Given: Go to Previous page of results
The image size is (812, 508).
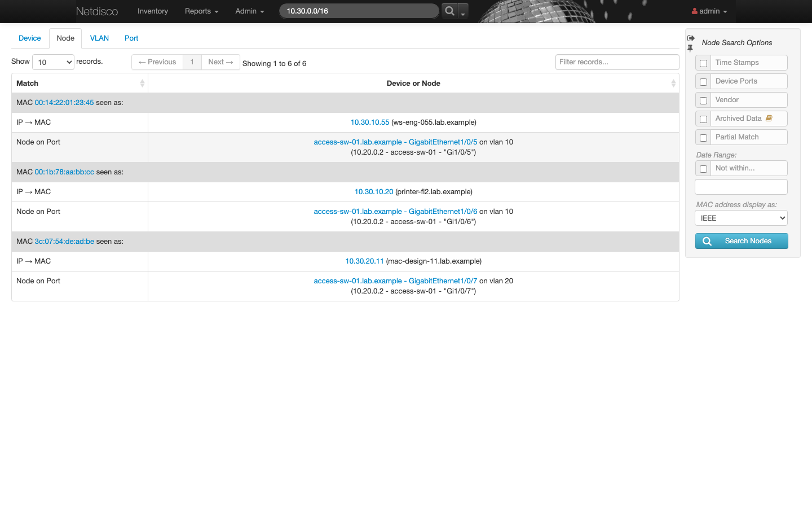Looking at the screenshot, I should click(x=157, y=62).
